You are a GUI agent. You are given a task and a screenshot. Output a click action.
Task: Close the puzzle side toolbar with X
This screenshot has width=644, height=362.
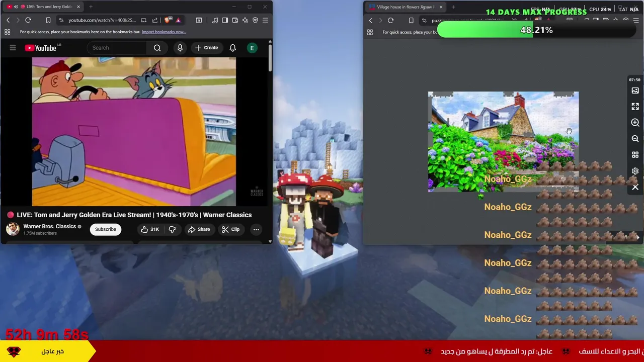pos(635,187)
